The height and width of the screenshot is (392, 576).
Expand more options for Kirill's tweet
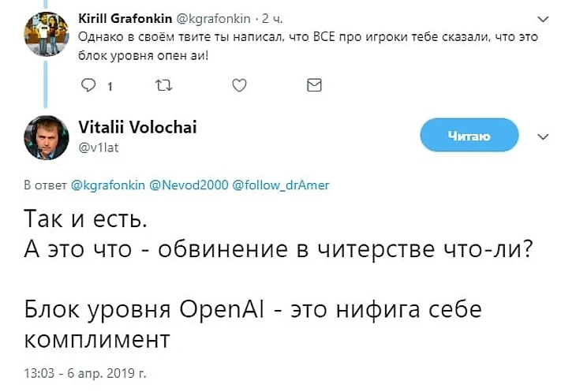coord(542,19)
